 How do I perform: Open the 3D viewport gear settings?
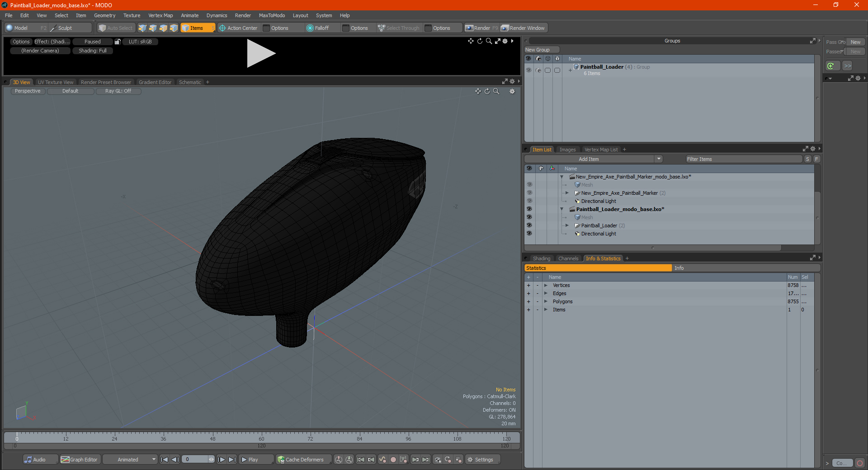(512, 91)
